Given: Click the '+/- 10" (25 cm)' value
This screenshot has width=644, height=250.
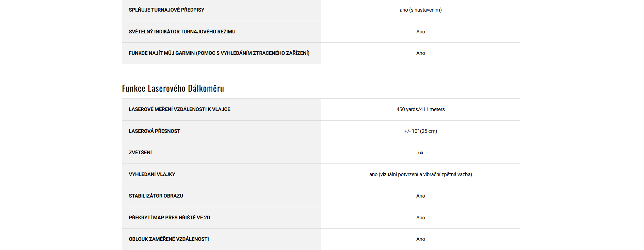Looking at the screenshot, I should click(x=420, y=131).
